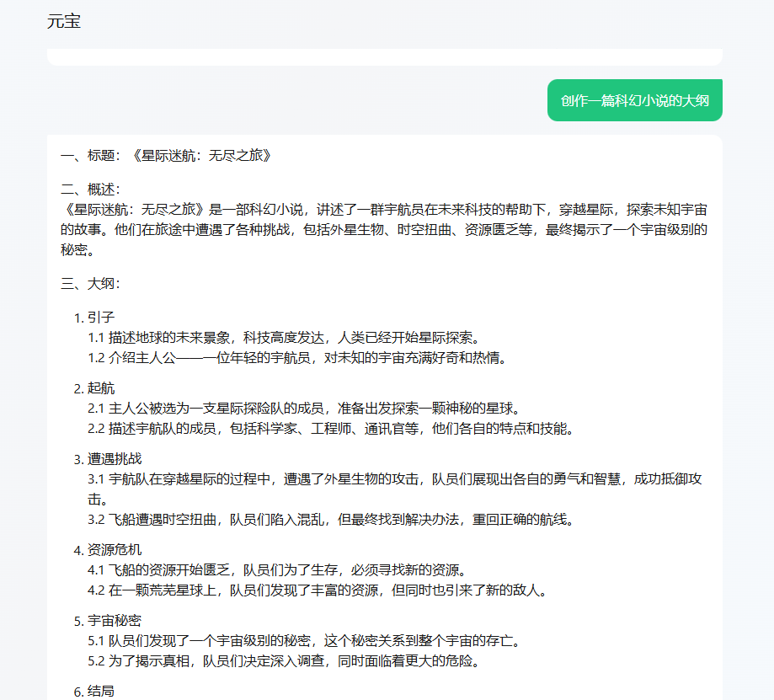
Task: Select the list item 3. 遭遇挑战
Action: coord(115,458)
